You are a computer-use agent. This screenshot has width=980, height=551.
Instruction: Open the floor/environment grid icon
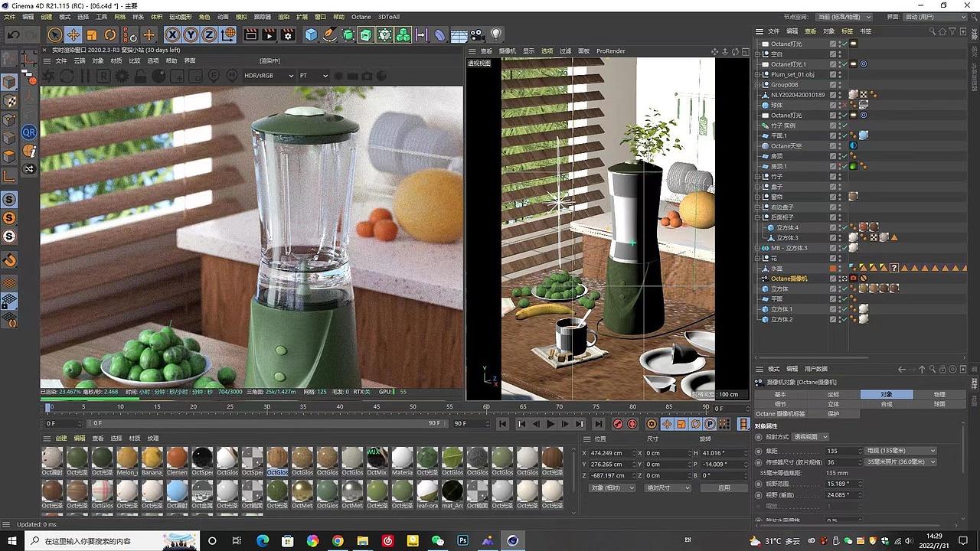click(459, 34)
